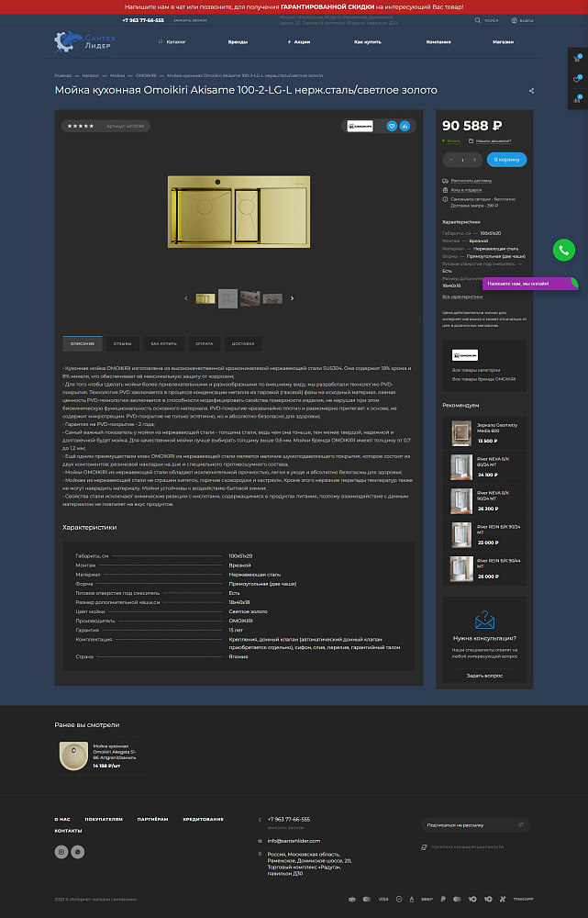Click the Каталог breadcrumb
The height and width of the screenshot is (918, 588).
tap(91, 75)
